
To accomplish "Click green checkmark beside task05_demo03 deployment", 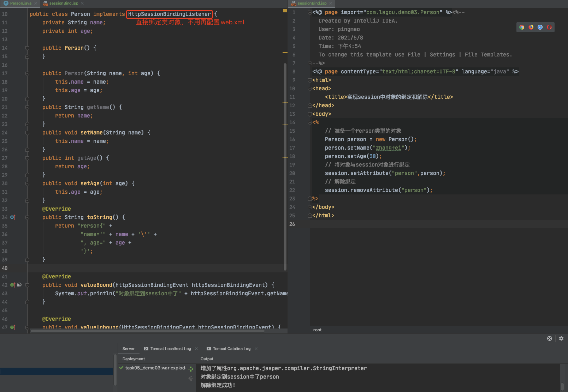I will click(x=121, y=368).
